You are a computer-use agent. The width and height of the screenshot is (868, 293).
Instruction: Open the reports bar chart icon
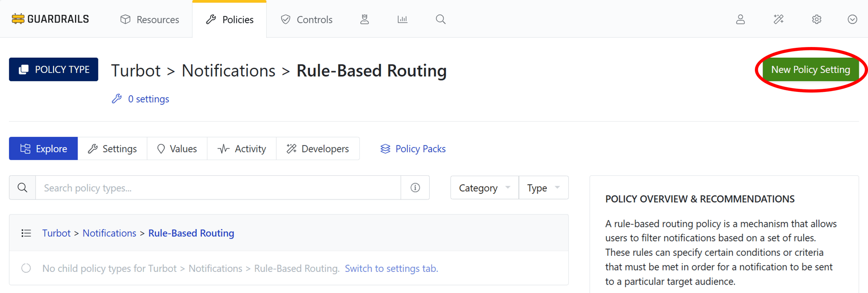pyautogui.click(x=403, y=19)
